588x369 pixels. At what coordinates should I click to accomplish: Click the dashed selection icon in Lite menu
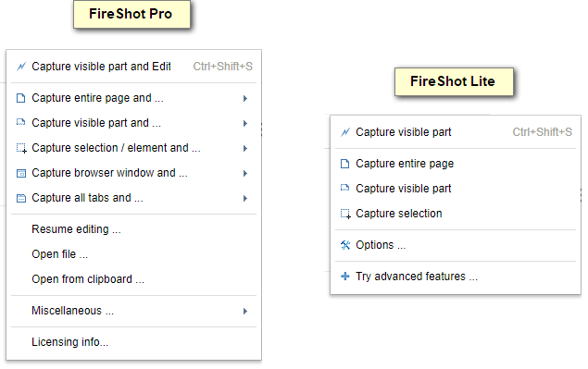[345, 214]
